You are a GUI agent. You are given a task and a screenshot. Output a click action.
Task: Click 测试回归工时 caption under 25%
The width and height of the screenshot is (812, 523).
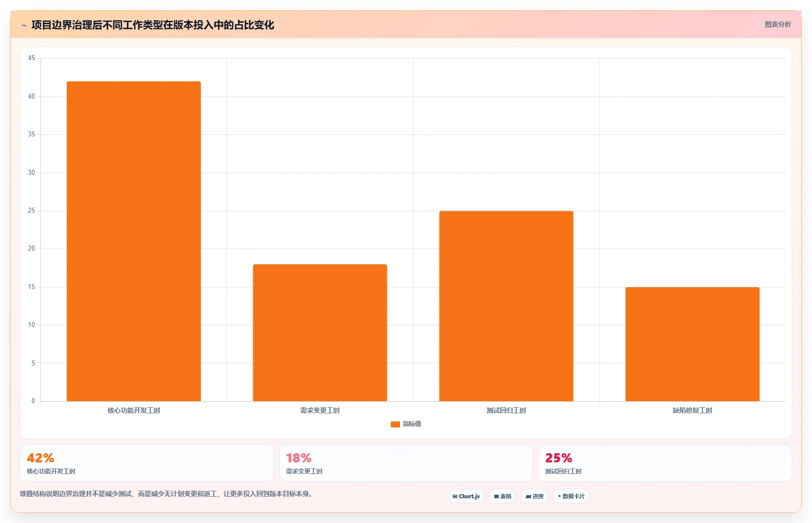click(563, 471)
